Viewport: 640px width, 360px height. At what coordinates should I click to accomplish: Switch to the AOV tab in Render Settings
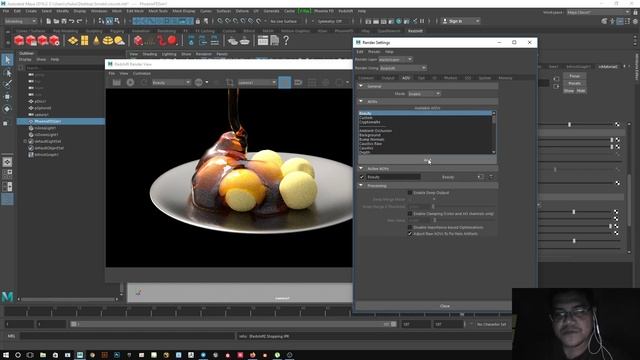(x=406, y=78)
